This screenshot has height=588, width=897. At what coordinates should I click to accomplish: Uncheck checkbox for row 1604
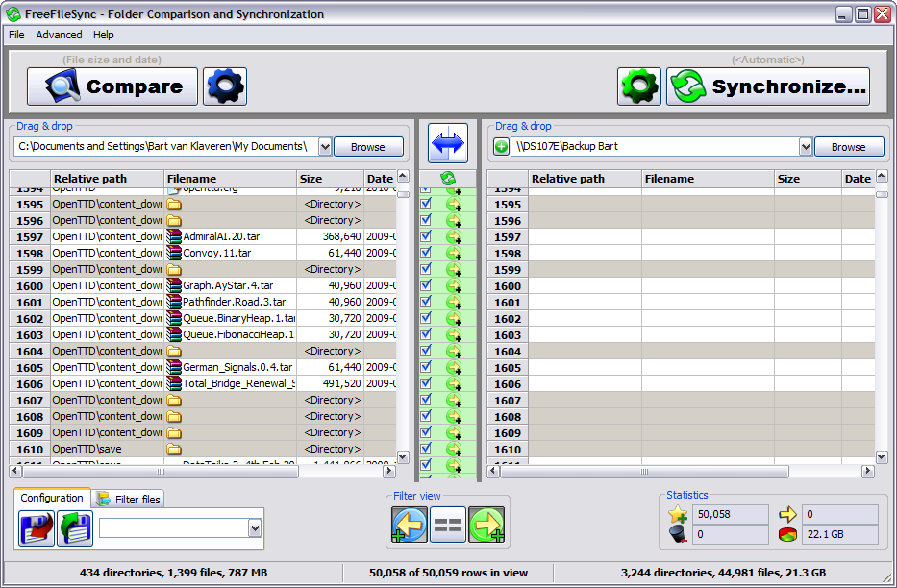pos(426,351)
